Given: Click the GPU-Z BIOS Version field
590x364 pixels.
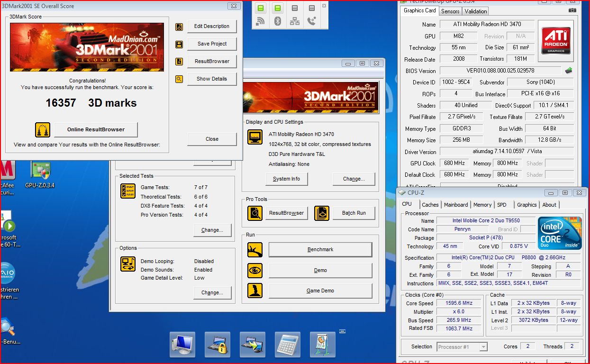Looking at the screenshot, I should pyautogui.click(x=500, y=71).
